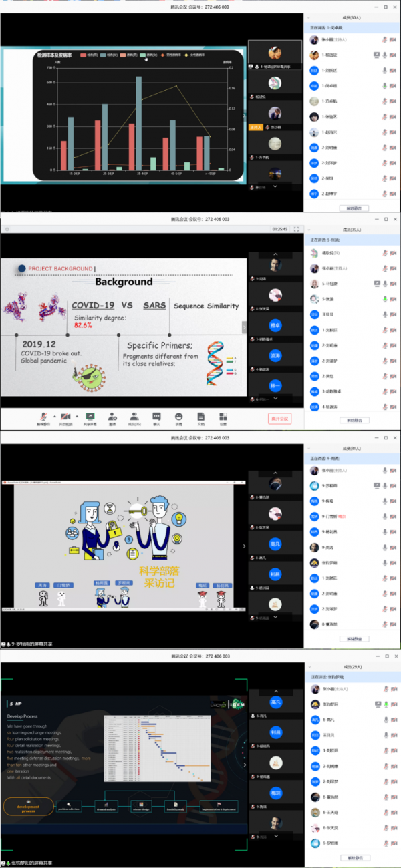Click the 解除静音 microphone icon in the meeting toolbar

point(43,415)
